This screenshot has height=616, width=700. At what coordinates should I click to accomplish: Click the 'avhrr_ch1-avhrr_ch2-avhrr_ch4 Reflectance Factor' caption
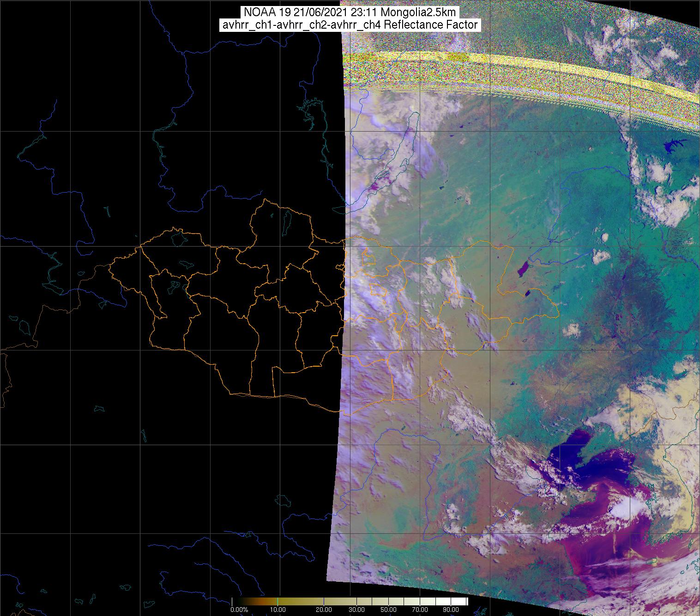(x=350, y=25)
